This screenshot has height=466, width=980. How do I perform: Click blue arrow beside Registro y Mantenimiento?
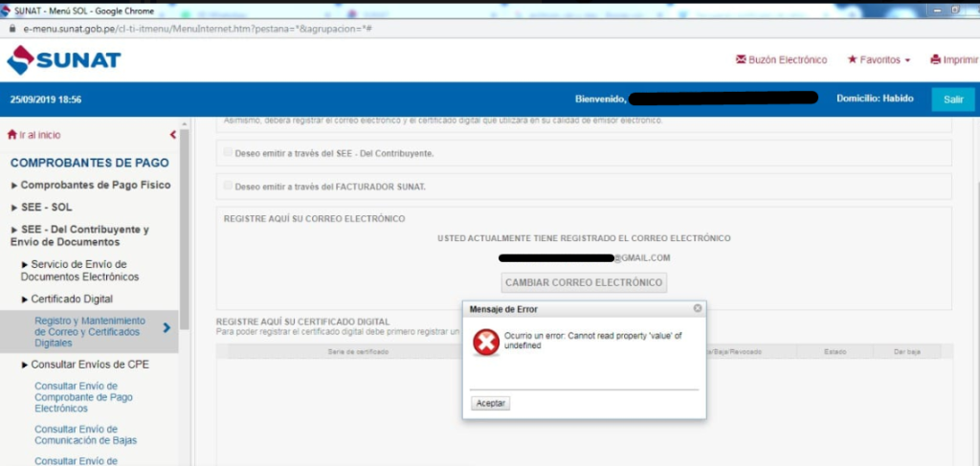coord(167,327)
